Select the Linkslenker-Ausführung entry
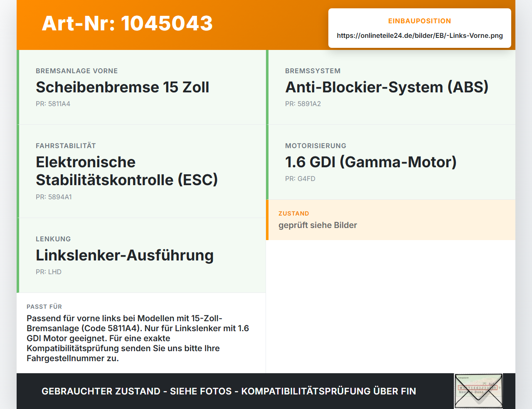Viewport: 532px width, 409px height. coord(141,255)
